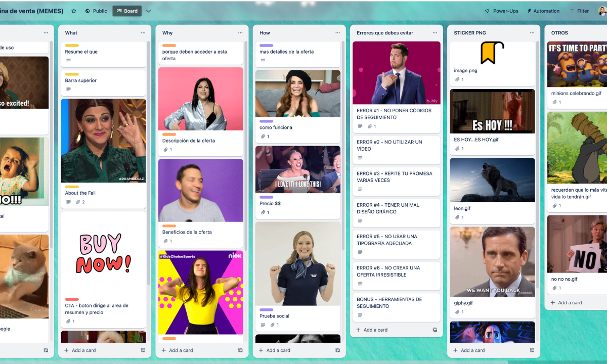
Task: Create from template icon in Errores list
Action: [435, 330]
